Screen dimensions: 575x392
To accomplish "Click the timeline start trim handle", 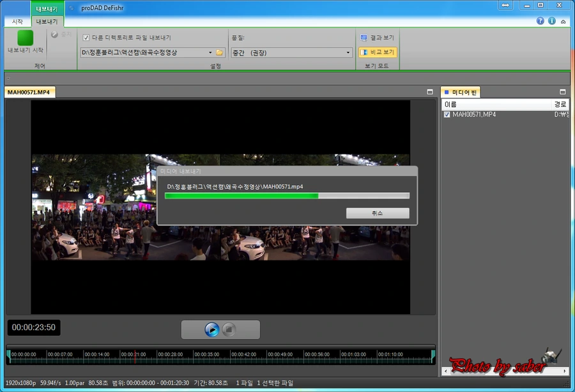I will [x=8, y=356].
